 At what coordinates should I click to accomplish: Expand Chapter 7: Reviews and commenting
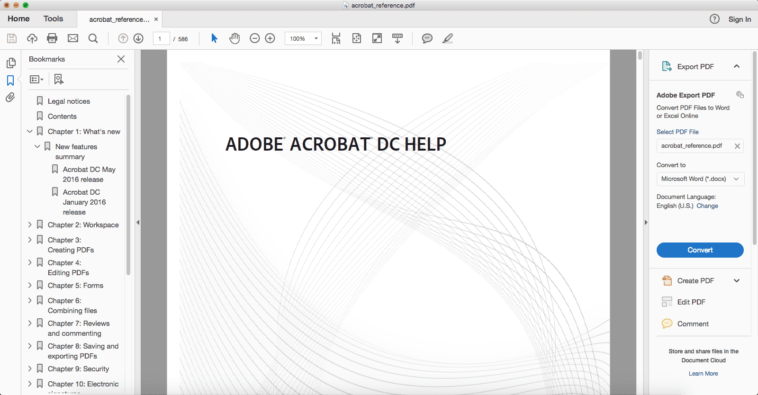click(29, 323)
